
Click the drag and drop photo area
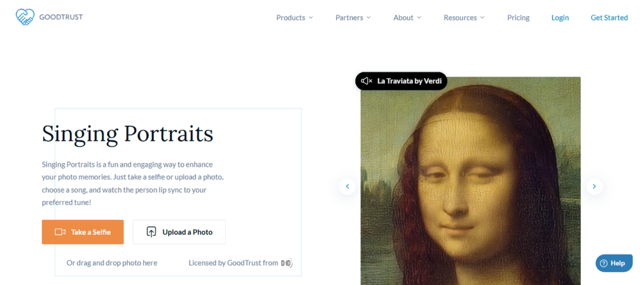click(111, 263)
